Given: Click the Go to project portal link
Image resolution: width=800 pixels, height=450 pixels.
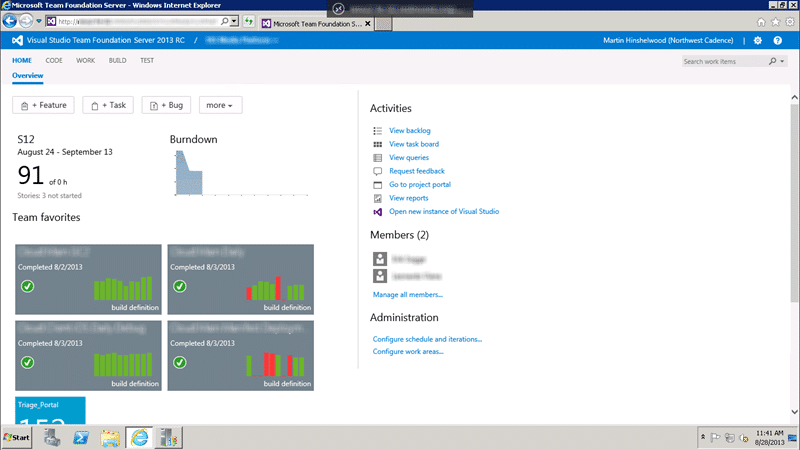Looking at the screenshot, I should 420,185.
